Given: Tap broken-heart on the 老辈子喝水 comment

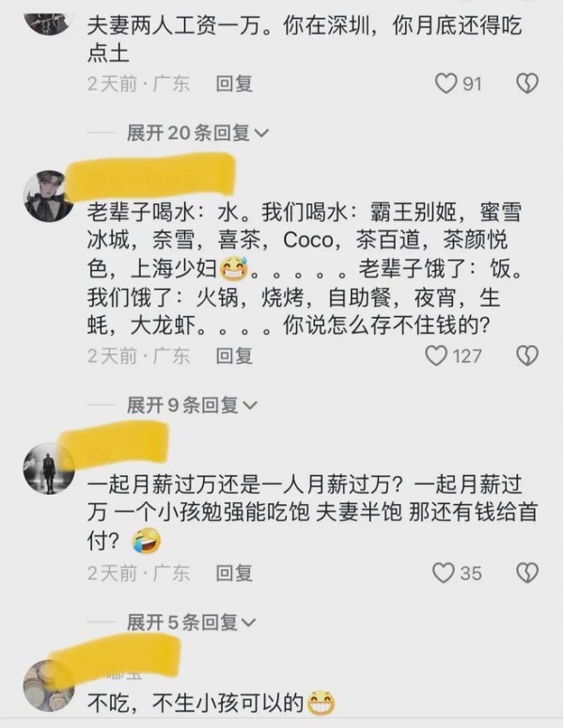Looking at the screenshot, I should 527,356.
